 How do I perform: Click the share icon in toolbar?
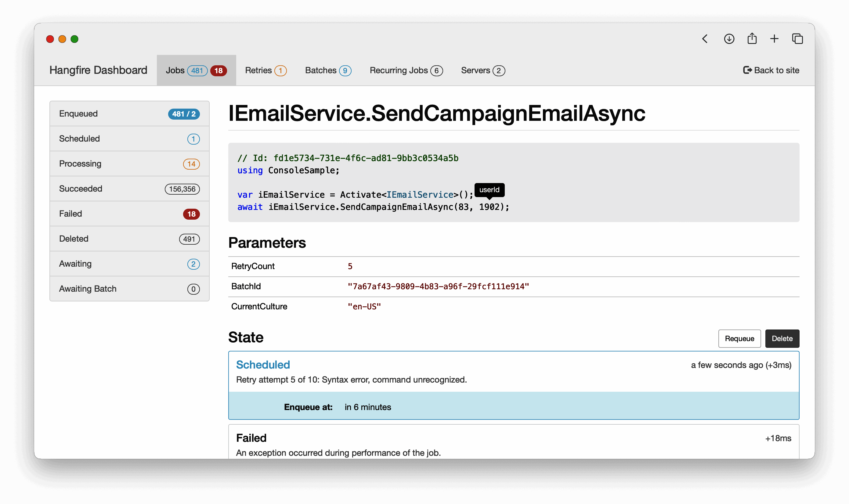point(752,38)
